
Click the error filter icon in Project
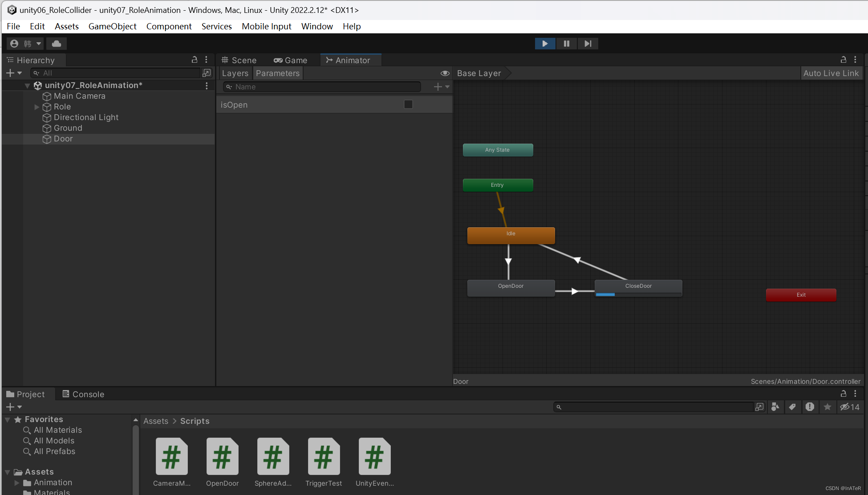(x=810, y=407)
